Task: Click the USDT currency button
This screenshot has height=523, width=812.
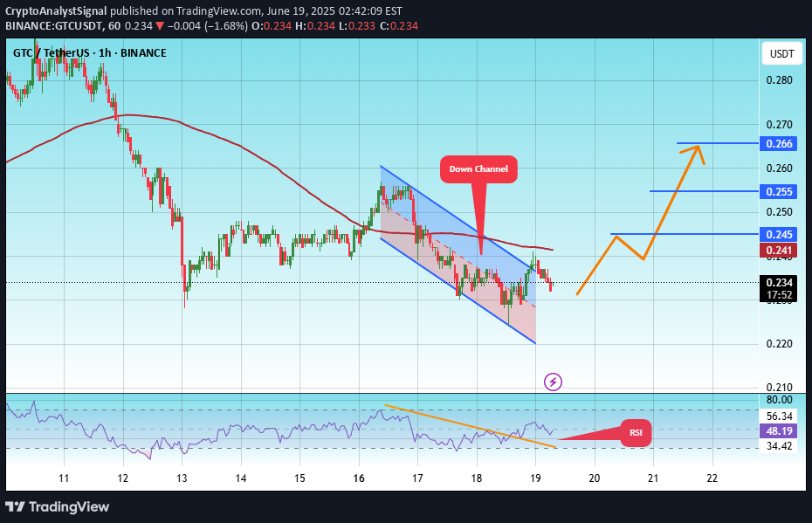Action: coord(782,54)
